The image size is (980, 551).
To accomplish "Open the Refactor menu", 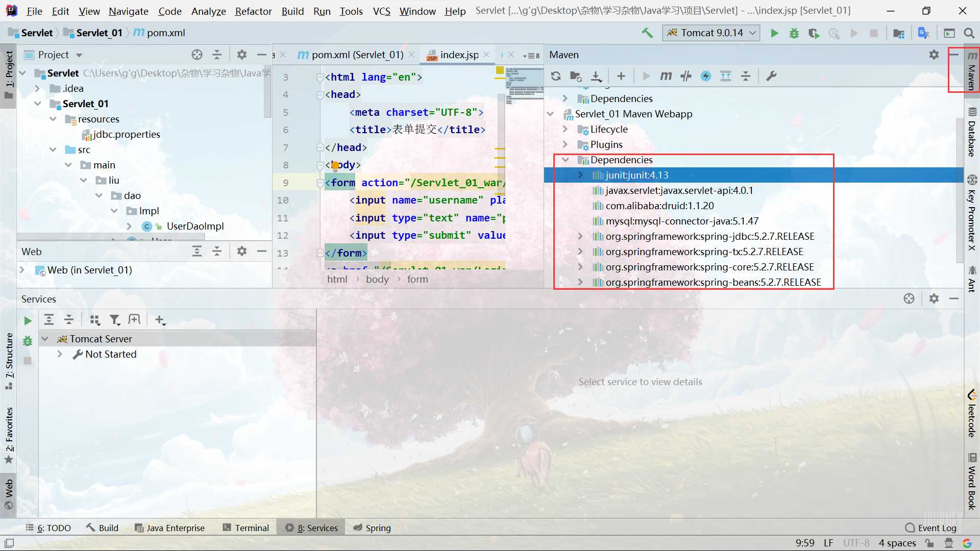I will tap(253, 11).
